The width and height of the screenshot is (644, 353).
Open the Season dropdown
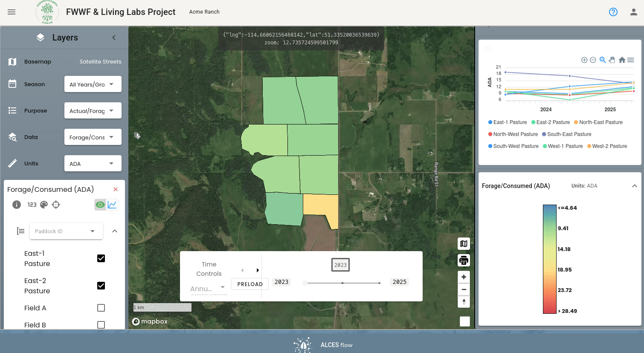pyautogui.click(x=93, y=84)
